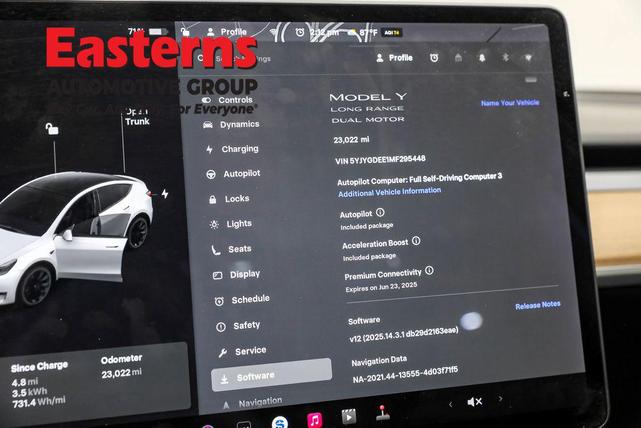Tap the Odometer 23,022 mi card value
Image resolution: width=641 pixels, height=428 pixels.
point(122,373)
